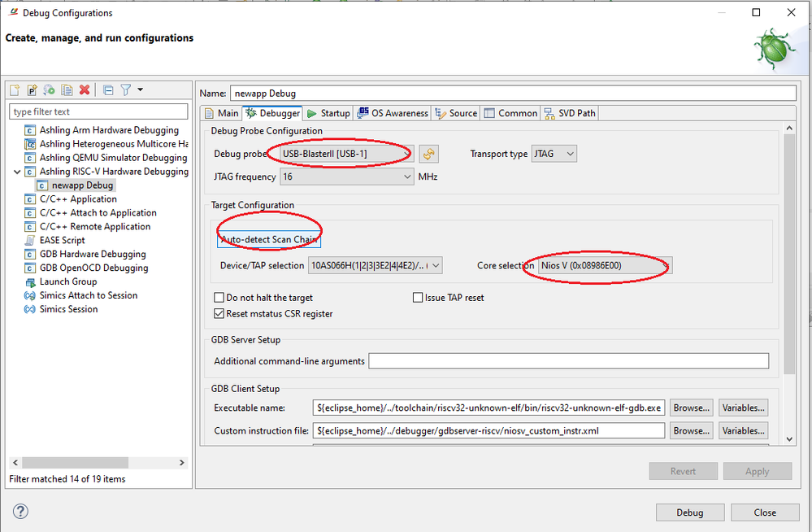The image size is (812, 532).
Task: Open the Debug probe dropdown
Action: (346, 154)
